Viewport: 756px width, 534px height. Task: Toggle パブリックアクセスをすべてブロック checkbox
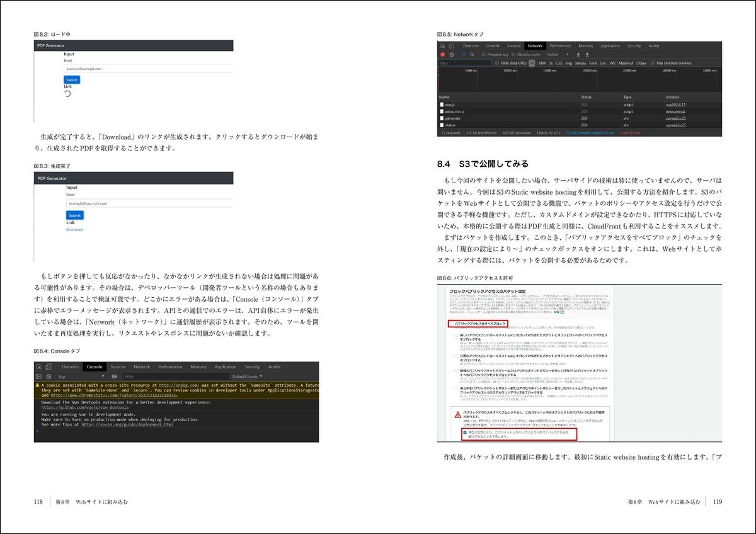pyautogui.click(x=452, y=324)
